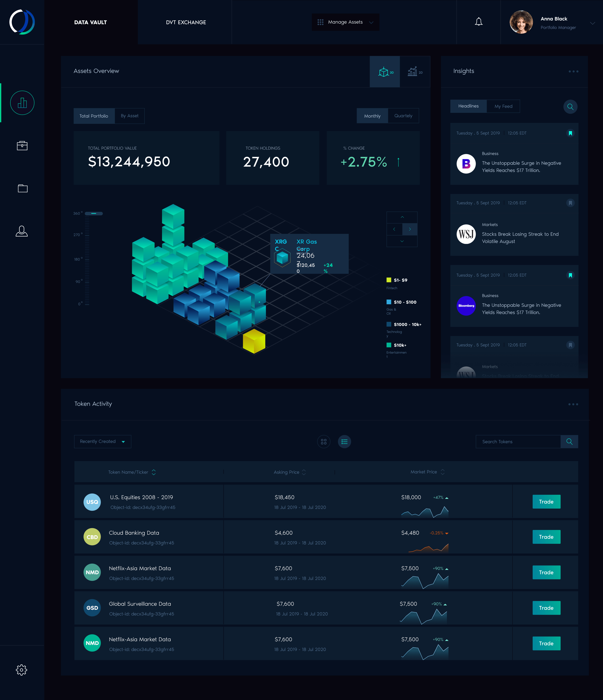The image size is (603, 700).
Task: Open the briefcase sidebar icon
Action: (22, 146)
